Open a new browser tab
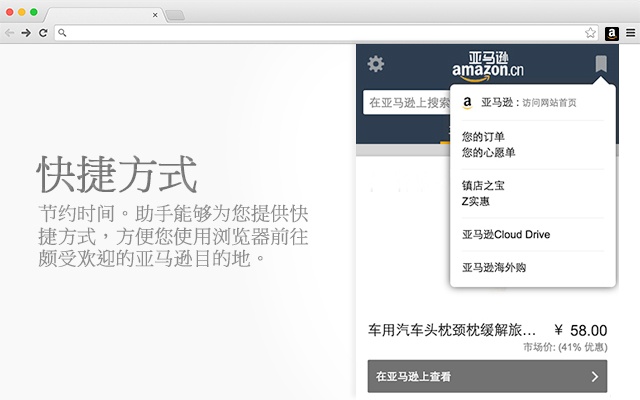Screen dimensions: 640x400 pyautogui.click(x=175, y=15)
